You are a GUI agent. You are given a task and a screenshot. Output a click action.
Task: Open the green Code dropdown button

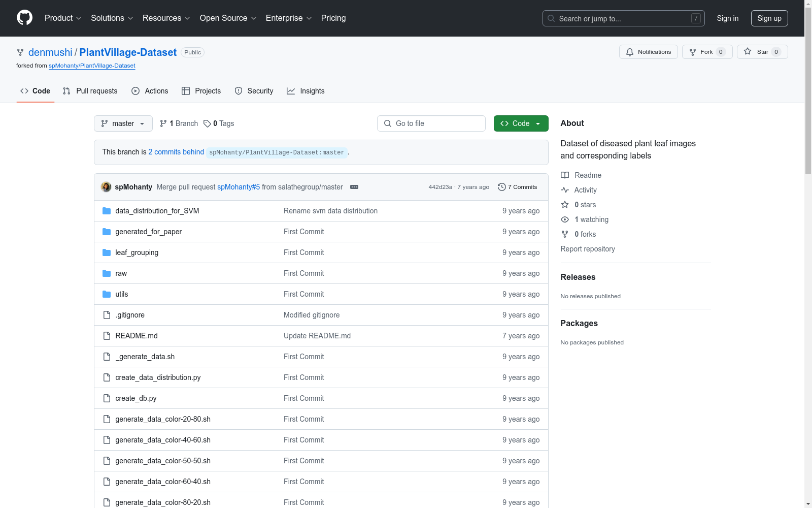point(521,123)
